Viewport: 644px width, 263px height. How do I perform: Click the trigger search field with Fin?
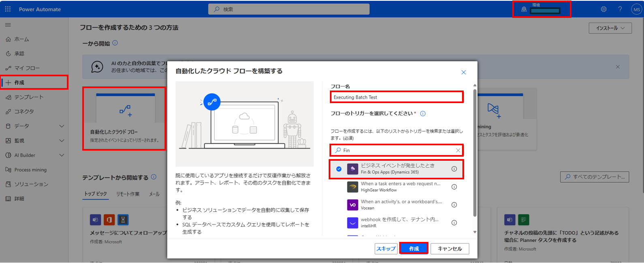pos(396,150)
